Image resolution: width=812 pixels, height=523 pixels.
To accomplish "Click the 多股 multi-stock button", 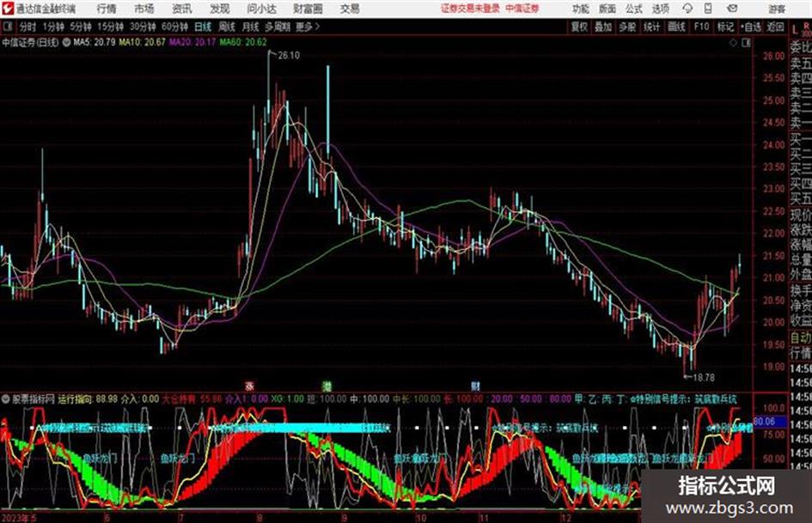I will (x=627, y=27).
